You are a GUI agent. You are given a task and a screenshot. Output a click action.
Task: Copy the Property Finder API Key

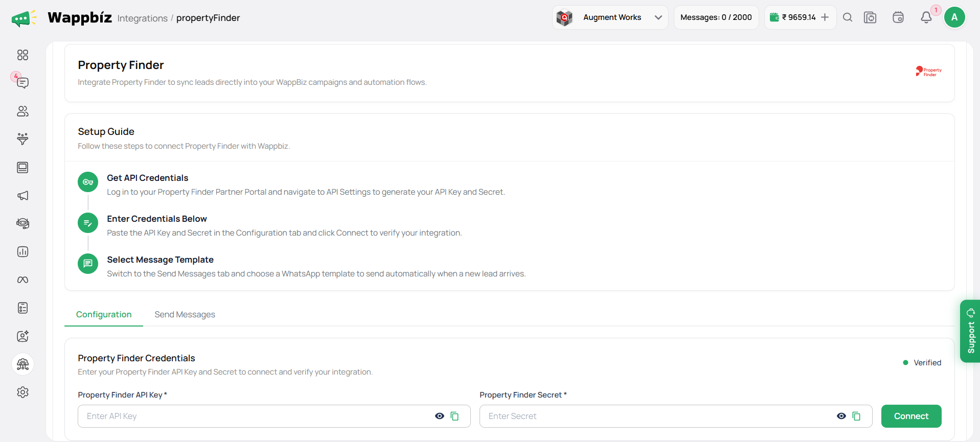(454, 416)
